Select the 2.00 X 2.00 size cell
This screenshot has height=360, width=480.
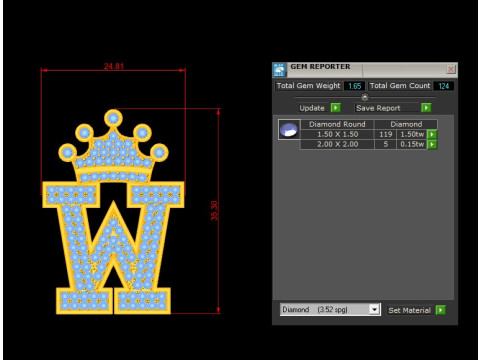click(x=337, y=144)
